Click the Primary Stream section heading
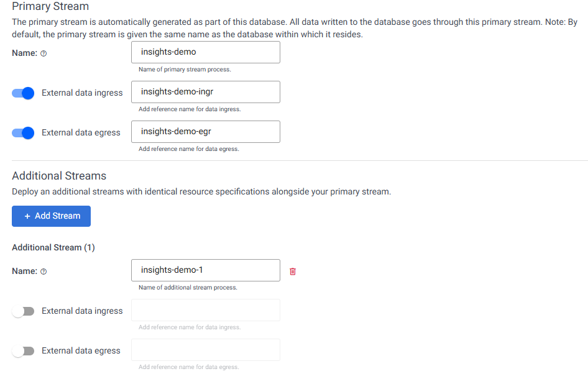588x379 pixels. point(50,7)
